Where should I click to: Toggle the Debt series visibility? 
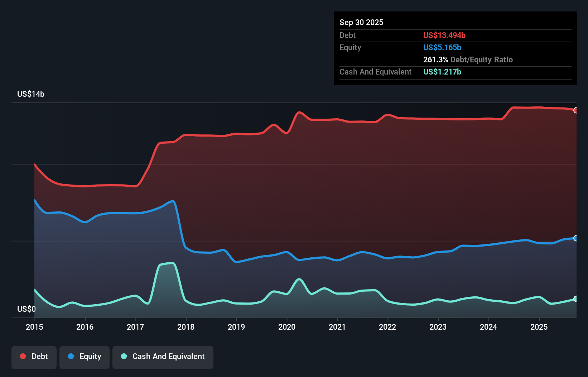tap(34, 357)
